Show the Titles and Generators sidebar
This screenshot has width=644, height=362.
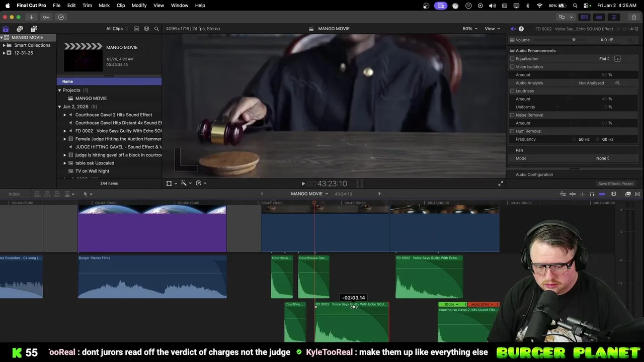pos(34,29)
